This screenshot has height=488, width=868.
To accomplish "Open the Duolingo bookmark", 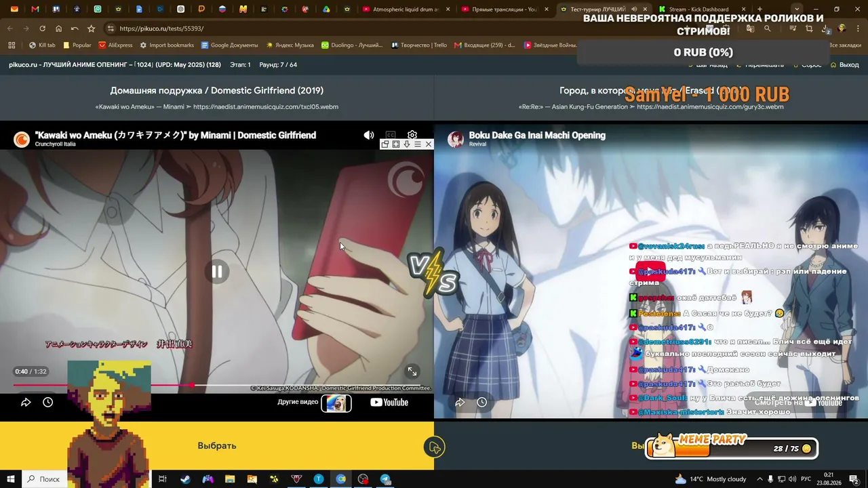I will [x=352, y=45].
